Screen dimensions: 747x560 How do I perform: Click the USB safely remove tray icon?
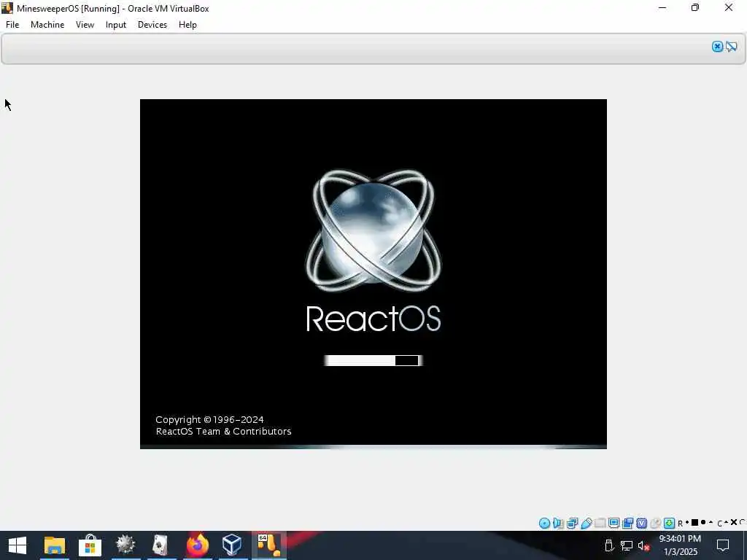pyautogui.click(x=609, y=545)
